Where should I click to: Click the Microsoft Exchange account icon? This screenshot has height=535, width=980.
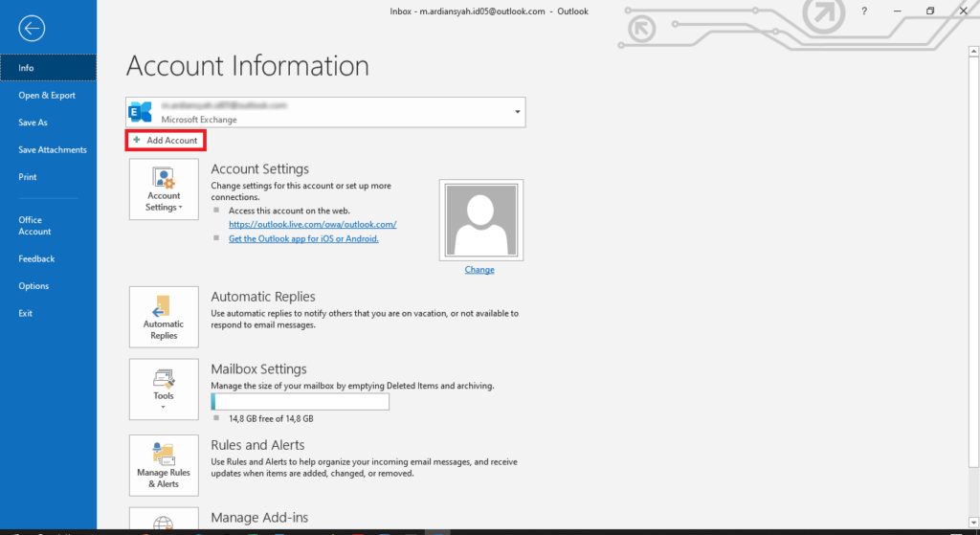(x=140, y=112)
